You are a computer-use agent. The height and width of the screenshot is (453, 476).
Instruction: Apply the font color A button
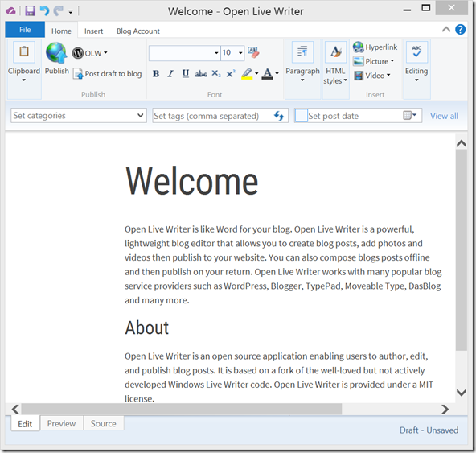268,73
